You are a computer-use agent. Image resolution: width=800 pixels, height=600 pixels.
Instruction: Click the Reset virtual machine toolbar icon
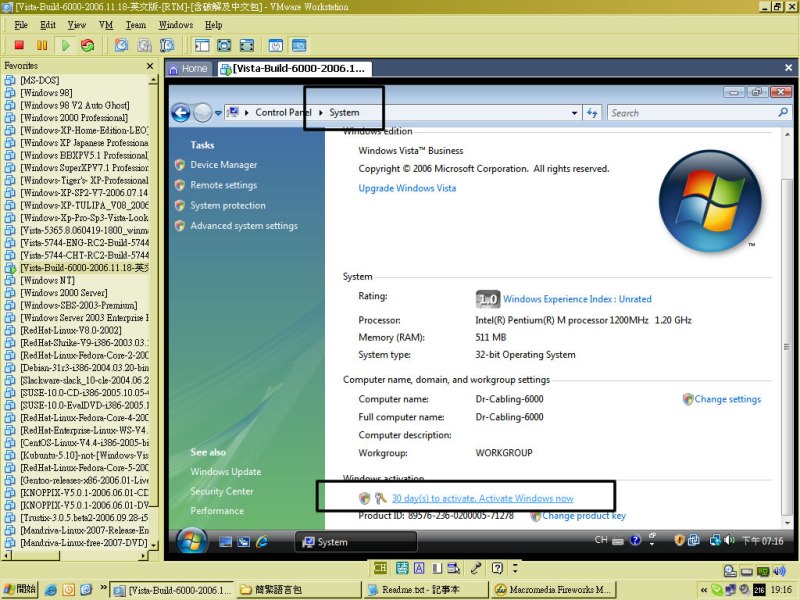(88, 45)
